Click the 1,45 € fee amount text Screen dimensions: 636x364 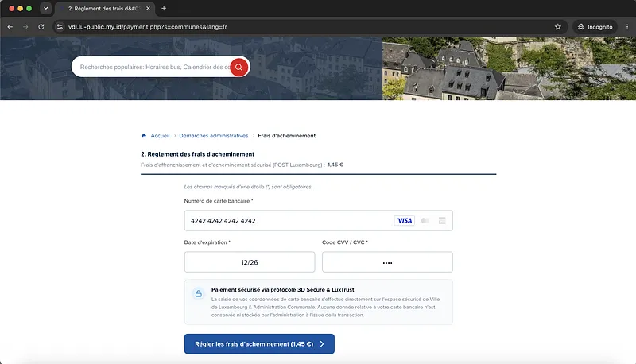pyautogui.click(x=335, y=165)
